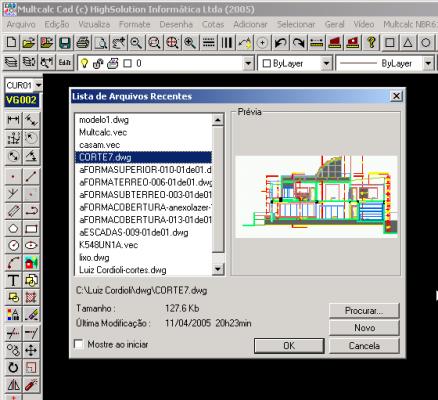This screenshot has height=400, width=438.
Task: Click the Novo button
Action: [x=364, y=328]
